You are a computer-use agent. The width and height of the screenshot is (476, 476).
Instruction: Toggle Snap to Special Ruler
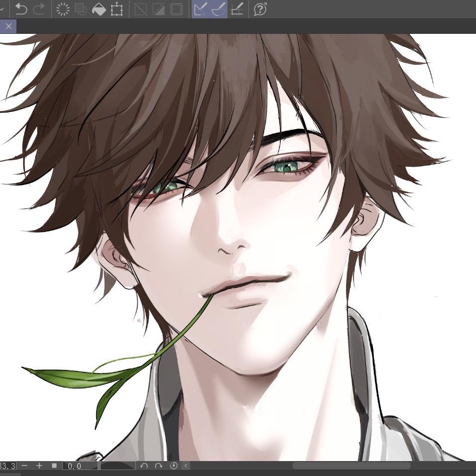(x=219, y=9)
